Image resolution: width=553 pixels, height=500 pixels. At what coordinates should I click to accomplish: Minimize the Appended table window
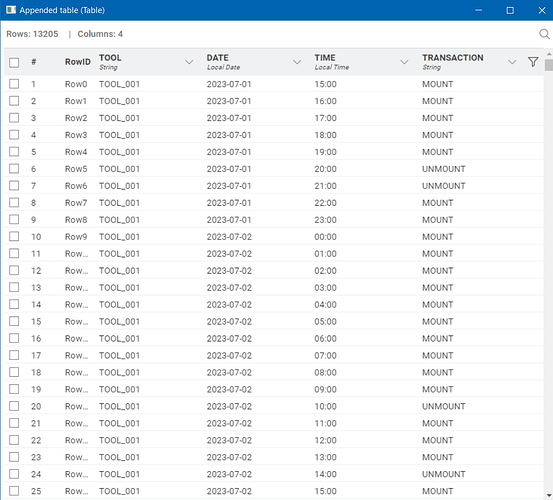pos(479,10)
